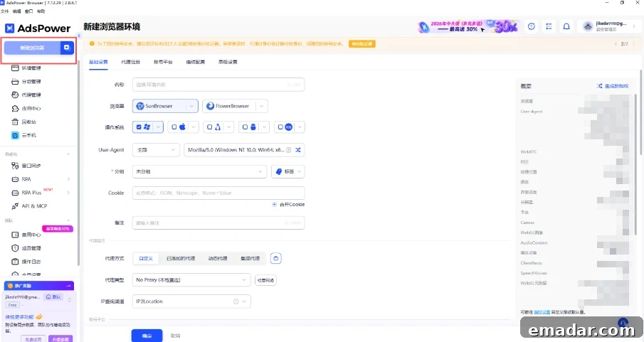Toggle the Android OS checkbox
Viewport: 644px width, 342px height.
pos(245,127)
